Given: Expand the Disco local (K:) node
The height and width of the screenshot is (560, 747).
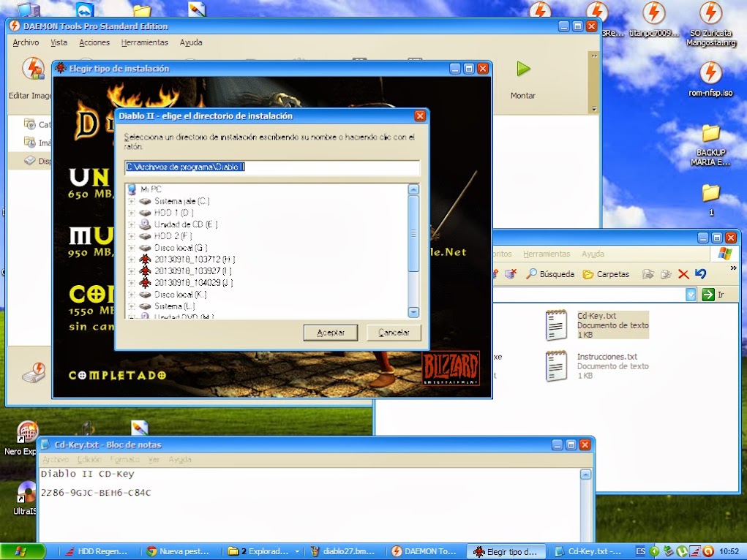Looking at the screenshot, I should click(132, 295).
